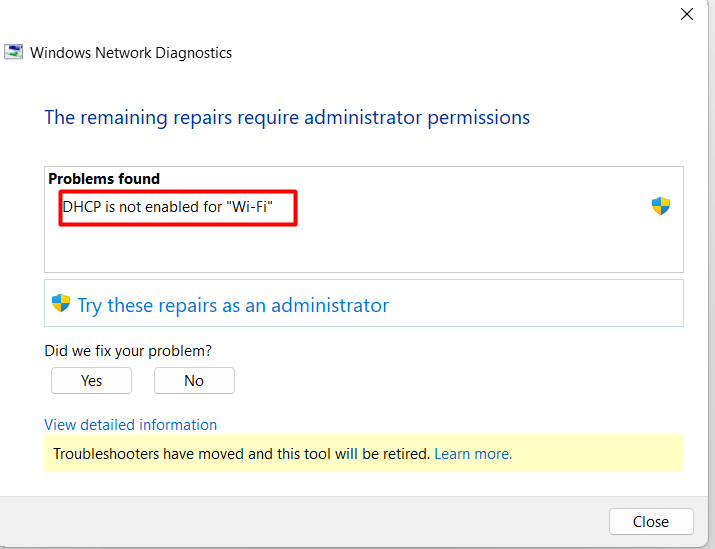715x549 pixels.
Task: Close the dialog with the X icon
Action: 687,14
